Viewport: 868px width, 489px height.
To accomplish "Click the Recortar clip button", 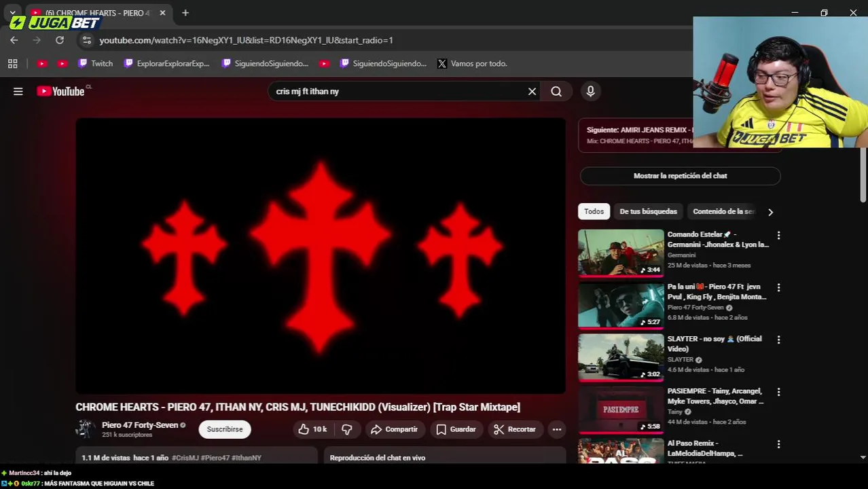I will [x=515, y=429].
